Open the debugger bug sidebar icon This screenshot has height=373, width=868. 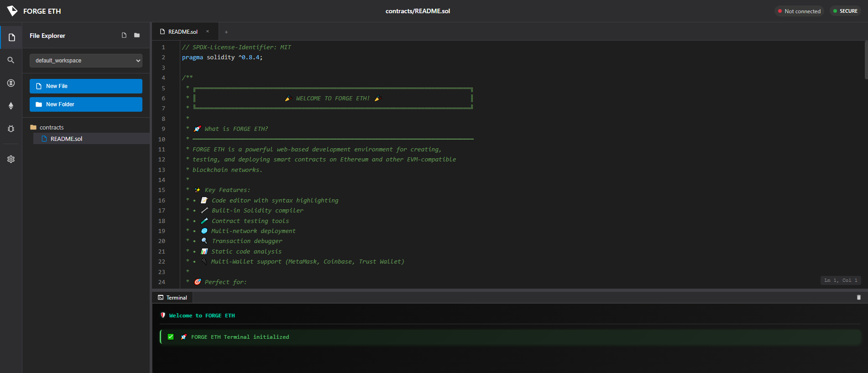click(11, 129)
